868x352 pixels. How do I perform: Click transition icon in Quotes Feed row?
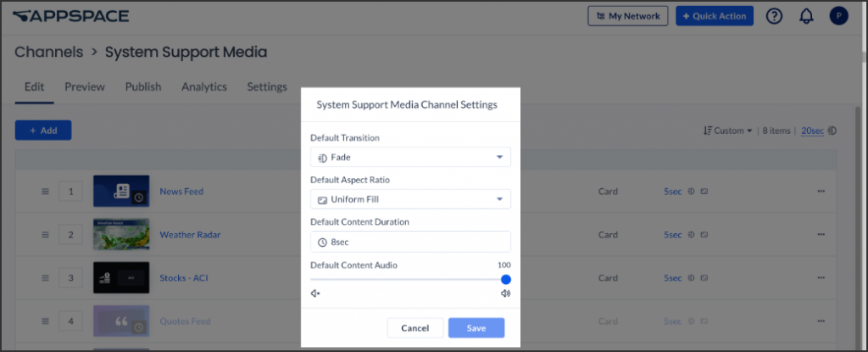[691, 321]
